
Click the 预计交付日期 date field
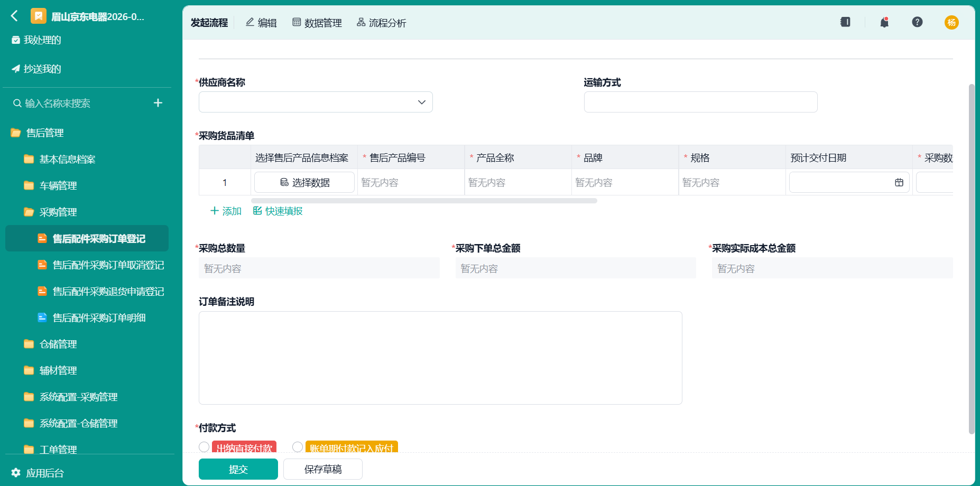[x=849, y=182]
